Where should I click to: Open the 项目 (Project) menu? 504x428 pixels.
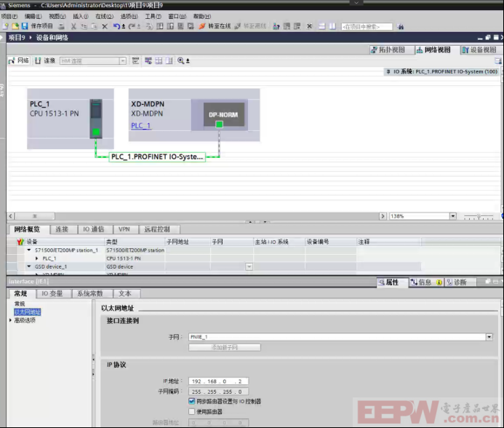click(x=9, y=17)
